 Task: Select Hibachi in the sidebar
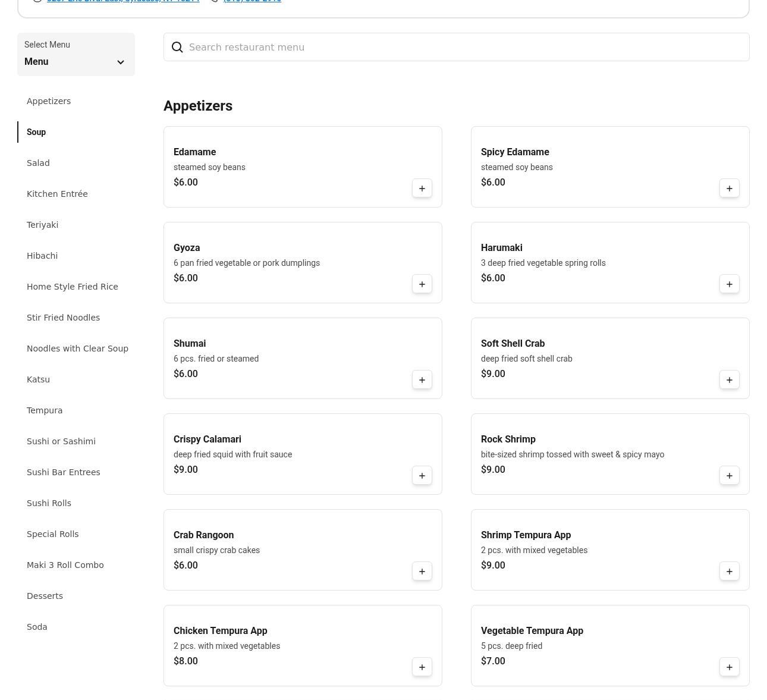click(x=42, y=256)
